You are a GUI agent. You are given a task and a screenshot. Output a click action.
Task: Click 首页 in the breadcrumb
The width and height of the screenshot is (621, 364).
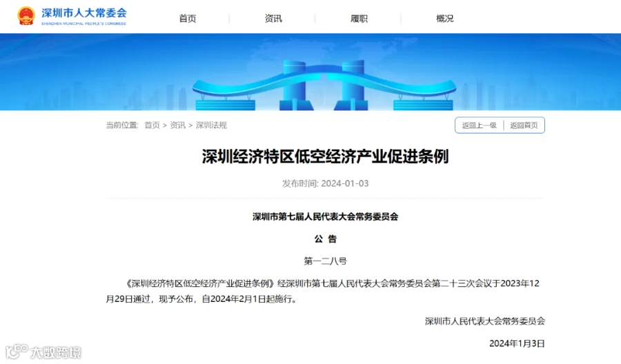tap(152, 125)
